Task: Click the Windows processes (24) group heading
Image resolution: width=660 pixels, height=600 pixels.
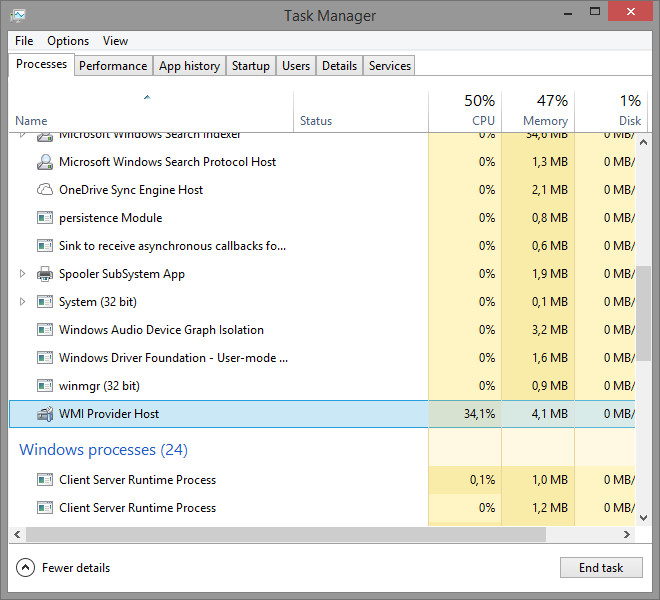Action: (x=104, y=450)
